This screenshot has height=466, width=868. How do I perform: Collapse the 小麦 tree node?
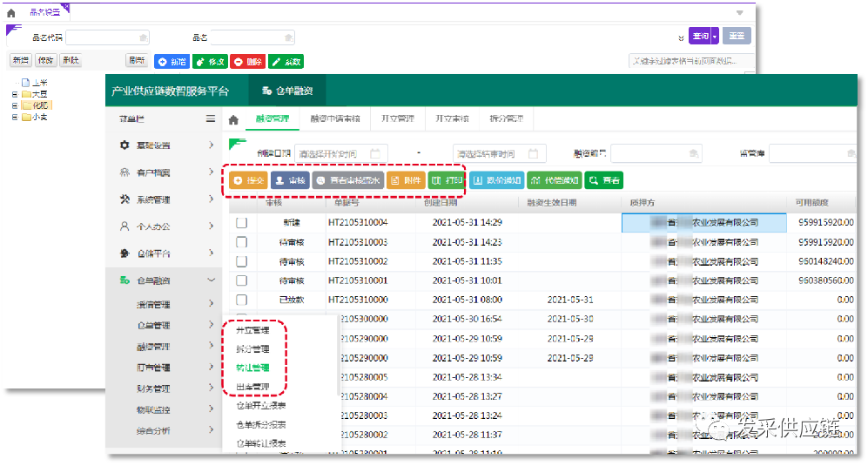[15, 117]
